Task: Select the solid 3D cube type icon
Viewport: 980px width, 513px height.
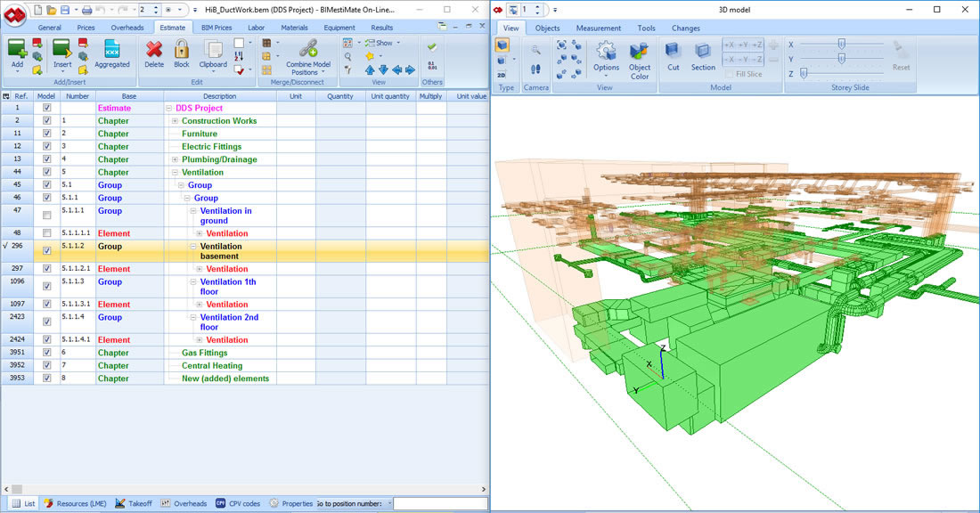Action: coord(502,45)
